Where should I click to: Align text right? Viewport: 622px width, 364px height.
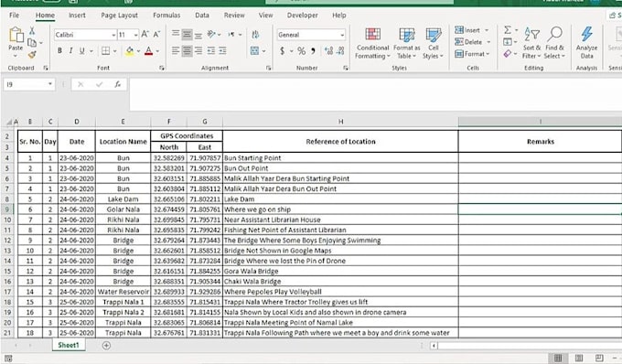coord(198,50)
